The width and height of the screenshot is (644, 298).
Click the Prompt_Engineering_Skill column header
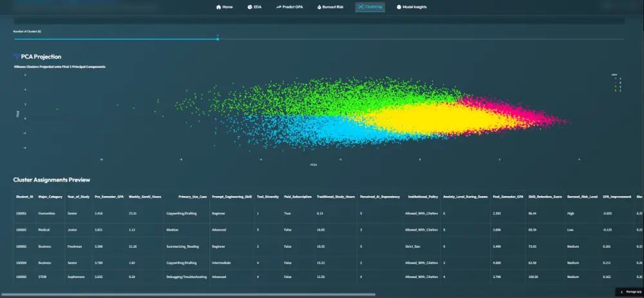point(232,197)
